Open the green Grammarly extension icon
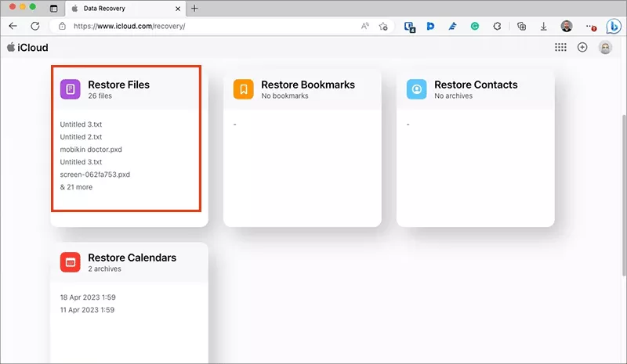 pos(475,26)
